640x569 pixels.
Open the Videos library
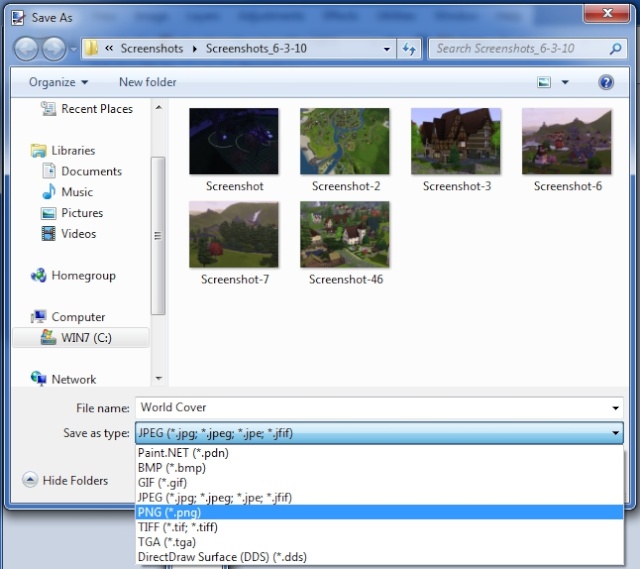[78, 233]
